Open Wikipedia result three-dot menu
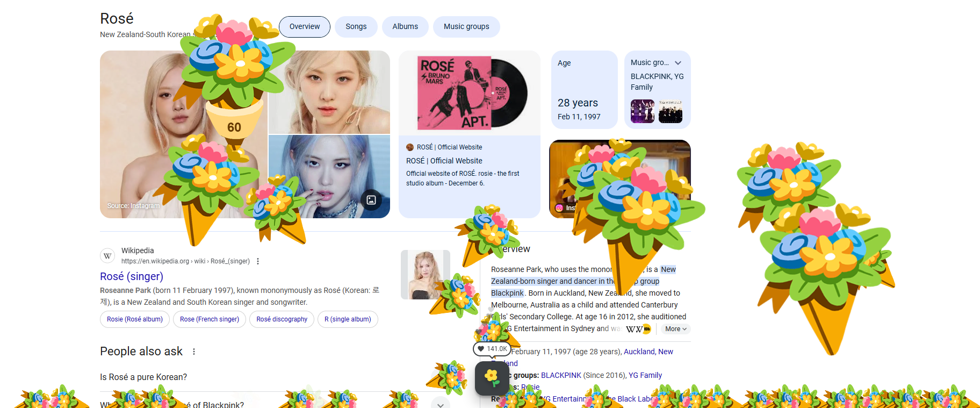This screenshot has height=408, width=980. (x=258, y=261)
